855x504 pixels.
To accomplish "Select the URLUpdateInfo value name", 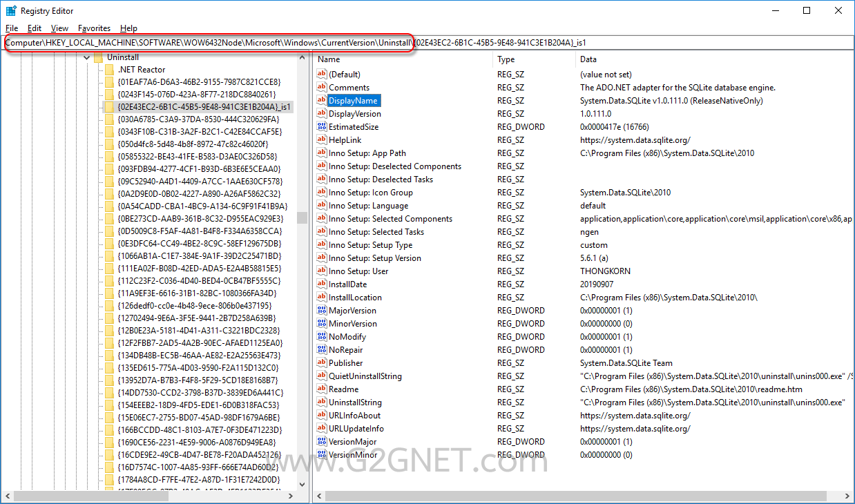I will [x=356, y=428].
